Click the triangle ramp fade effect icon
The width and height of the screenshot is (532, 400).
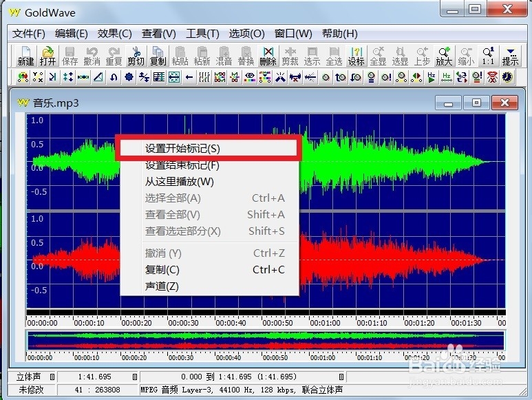point(98,77)
